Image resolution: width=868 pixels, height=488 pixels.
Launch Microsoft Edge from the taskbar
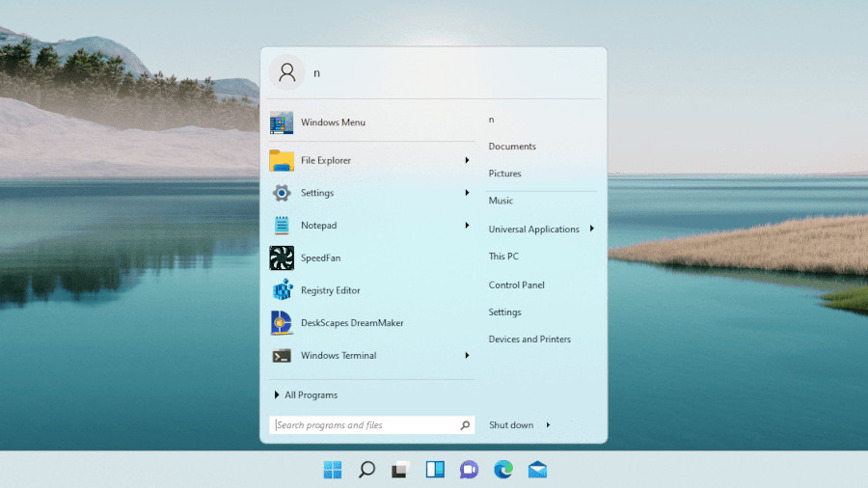click(503, 470)
